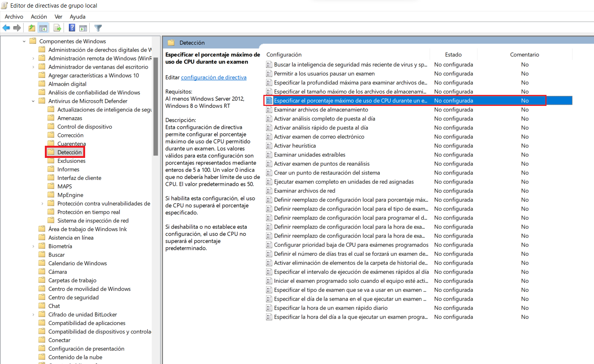
Task: Click the folder icon in the Detección header
Action: pos(171,43)
